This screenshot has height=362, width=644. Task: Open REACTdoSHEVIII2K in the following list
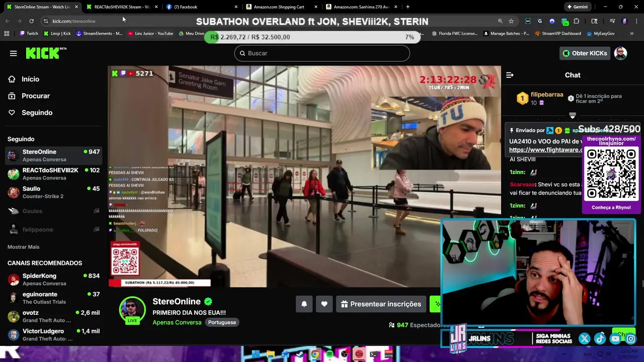tap(53, 174)
